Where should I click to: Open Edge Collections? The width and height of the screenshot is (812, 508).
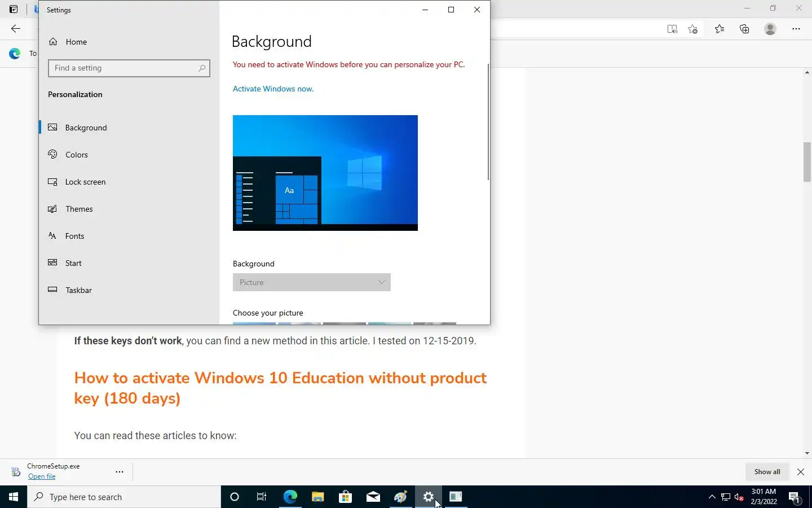[x=744, y=29]
